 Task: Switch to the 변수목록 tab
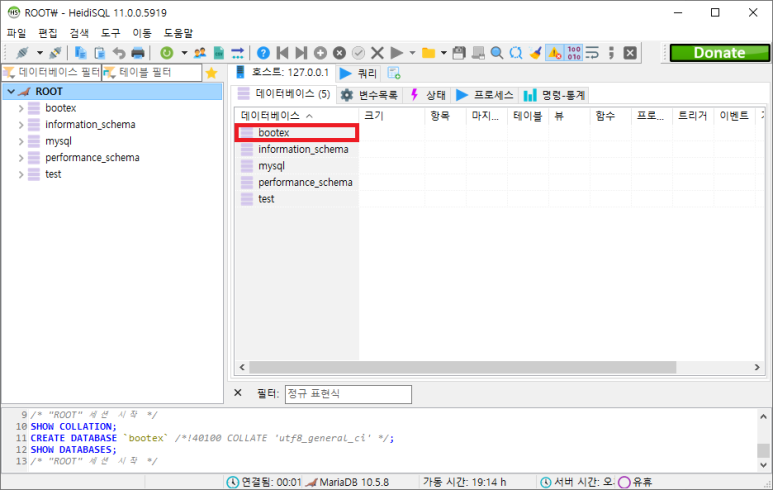369,95
